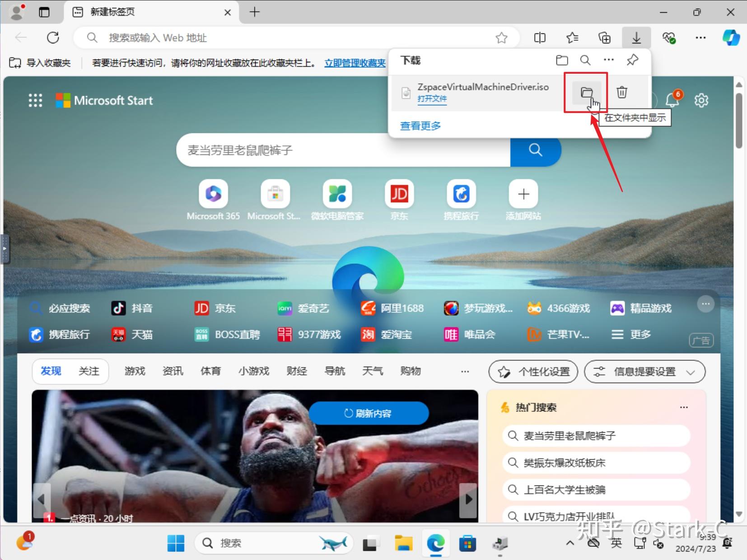Click 打开文件 link under the ISO
The width and height of the screenshot is (747, 560).
(x=432, y=99)
